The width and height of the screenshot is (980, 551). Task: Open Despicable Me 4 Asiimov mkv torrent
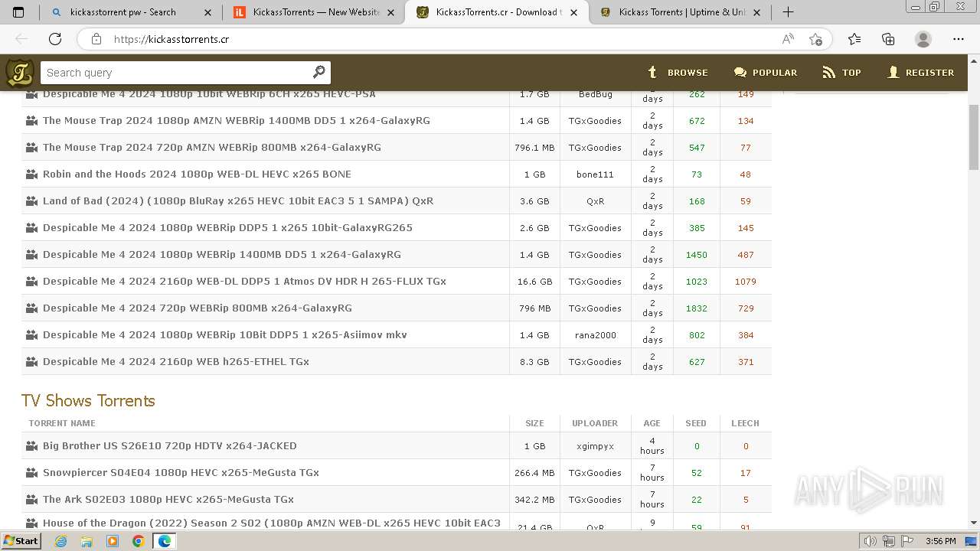pyautogui.click(x=225, y=335)
